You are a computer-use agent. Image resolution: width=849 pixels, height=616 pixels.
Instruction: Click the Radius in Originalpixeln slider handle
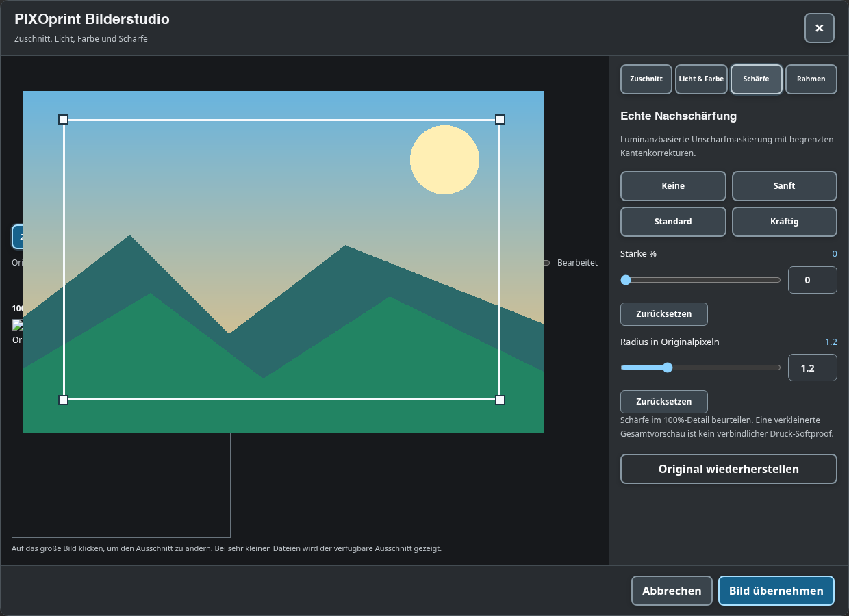[x=668, y=368]
